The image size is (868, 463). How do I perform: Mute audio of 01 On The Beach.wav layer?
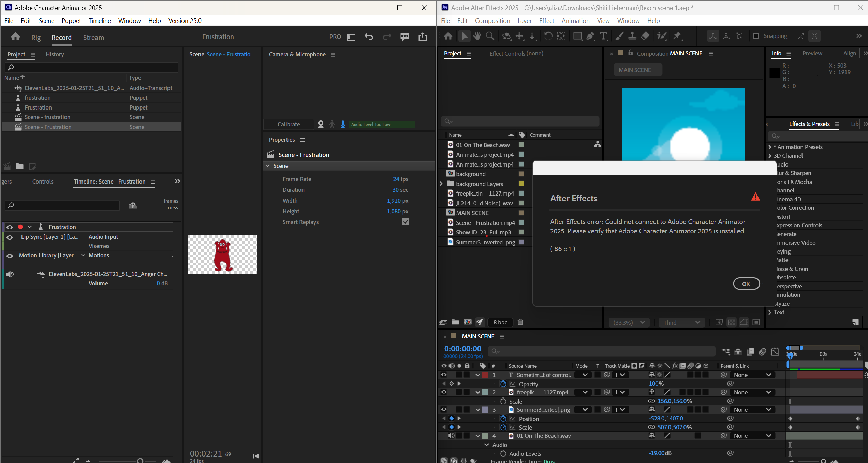pos(451,436)
